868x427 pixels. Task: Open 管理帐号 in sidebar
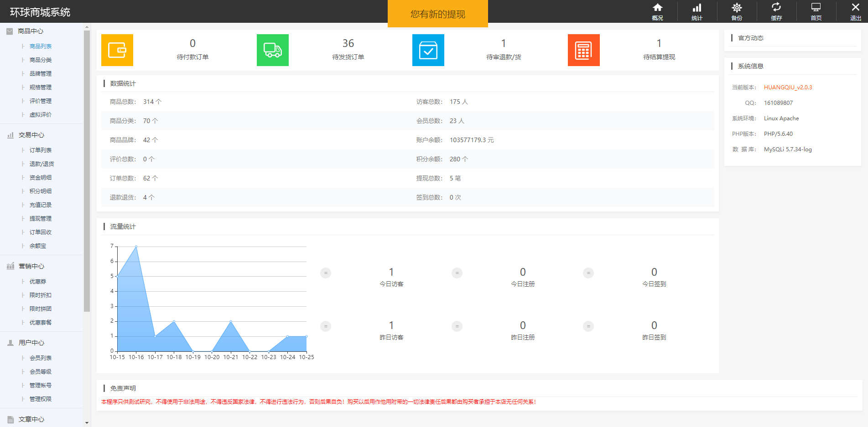pyautogui.click(x=41, y=386)
